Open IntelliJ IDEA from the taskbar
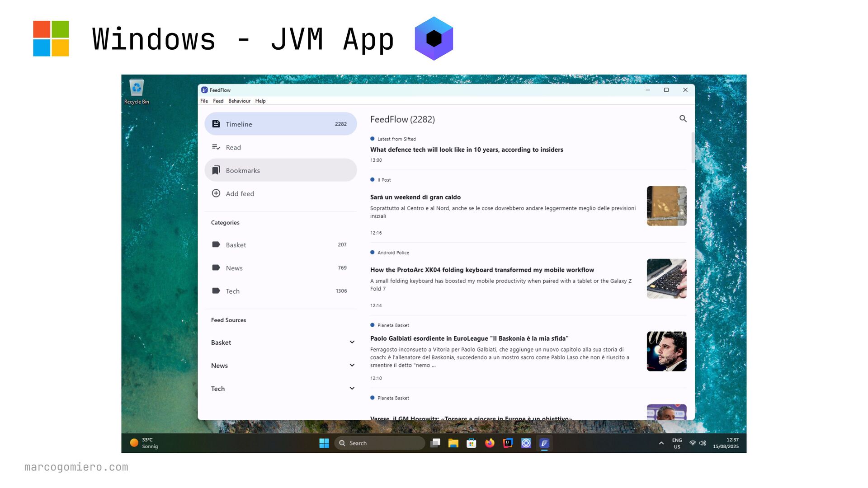Viewport: 868px width, 488px height. point(508,443)
